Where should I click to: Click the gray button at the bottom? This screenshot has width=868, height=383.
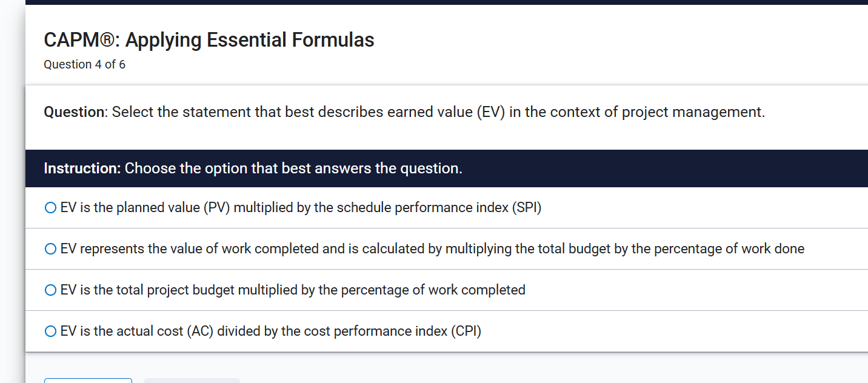(x=192, y=381)
